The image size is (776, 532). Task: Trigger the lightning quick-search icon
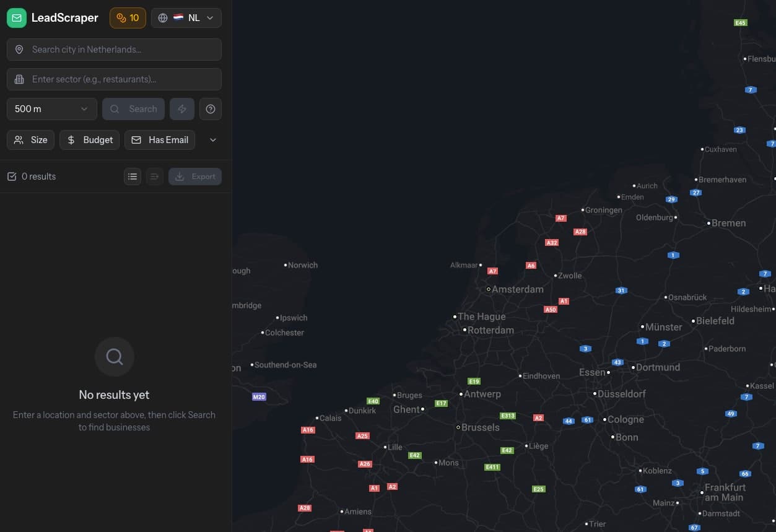[181, 108]
